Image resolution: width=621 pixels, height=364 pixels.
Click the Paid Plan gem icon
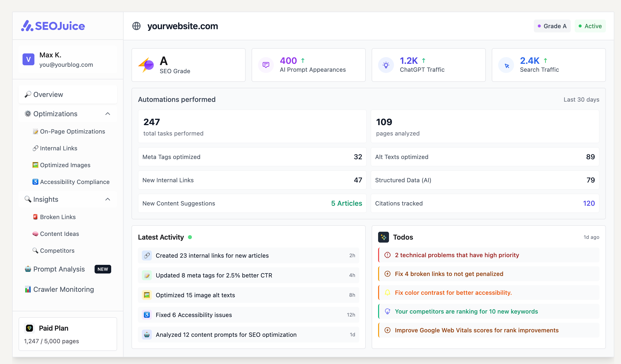coord(29,328)
